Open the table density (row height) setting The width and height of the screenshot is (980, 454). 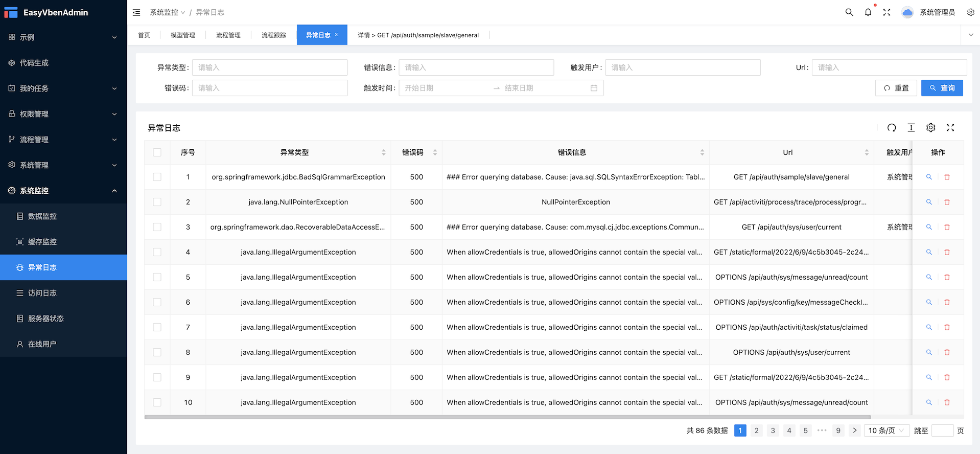tap(911, 128)
